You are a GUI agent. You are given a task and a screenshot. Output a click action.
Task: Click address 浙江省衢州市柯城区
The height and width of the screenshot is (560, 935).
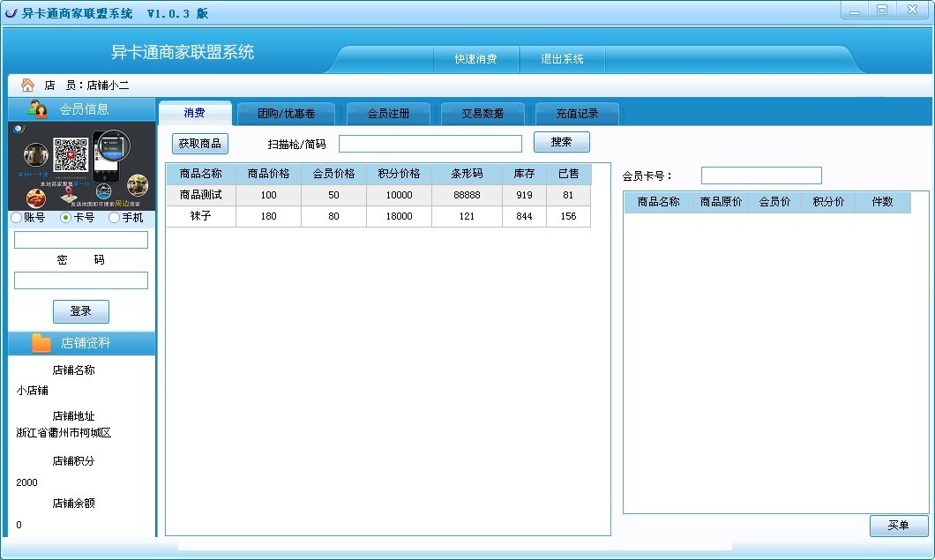point(64,433)
